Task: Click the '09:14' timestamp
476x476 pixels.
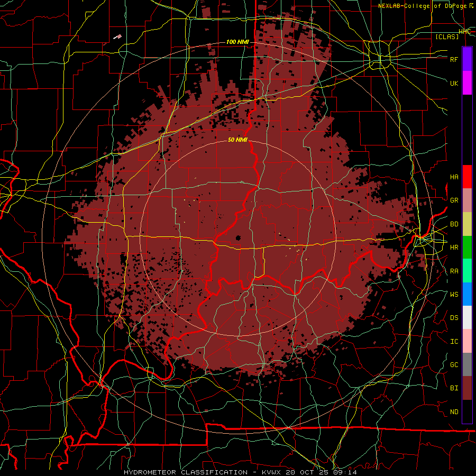Action: tap(344, 472)
